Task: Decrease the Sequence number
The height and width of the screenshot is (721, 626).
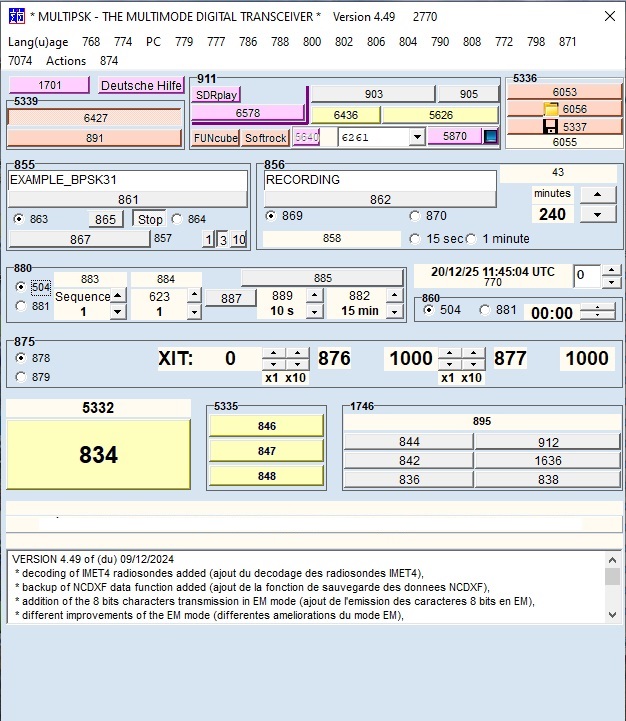Action: [118, 312]
